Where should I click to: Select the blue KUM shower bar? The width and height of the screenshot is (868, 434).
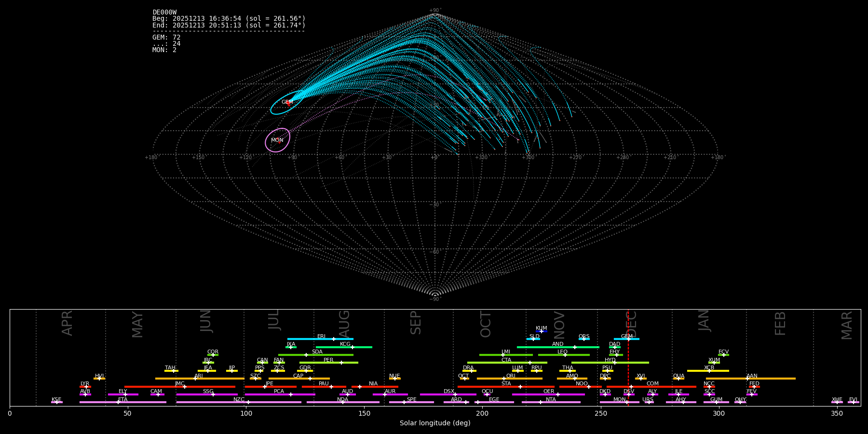click(542, 331)
